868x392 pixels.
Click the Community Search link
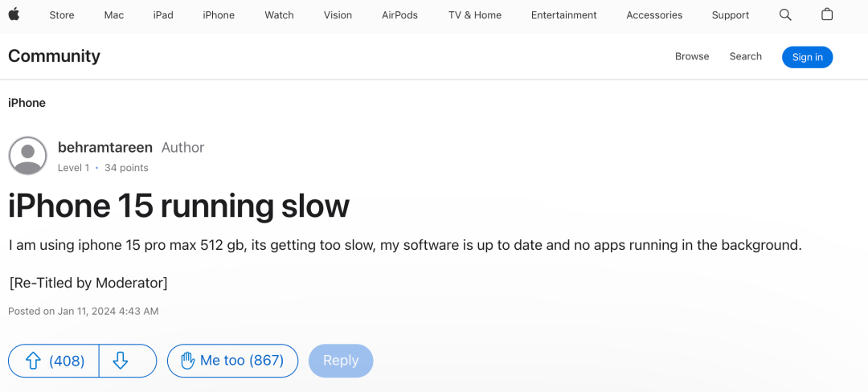746,56
